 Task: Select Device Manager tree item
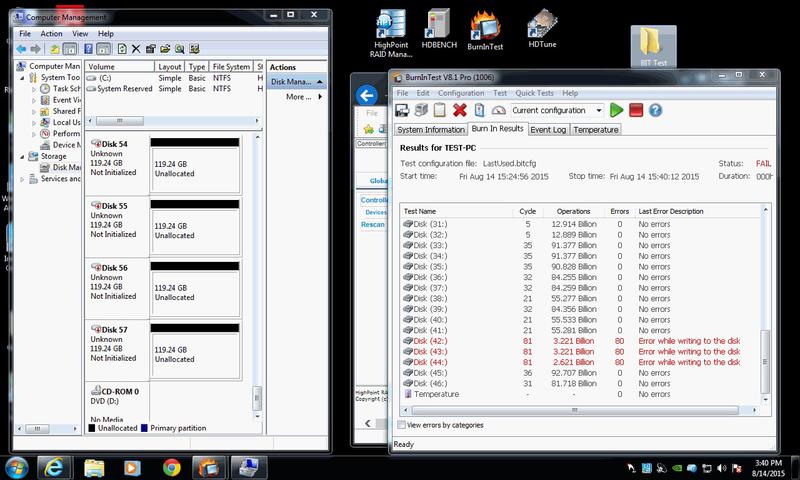61,145
